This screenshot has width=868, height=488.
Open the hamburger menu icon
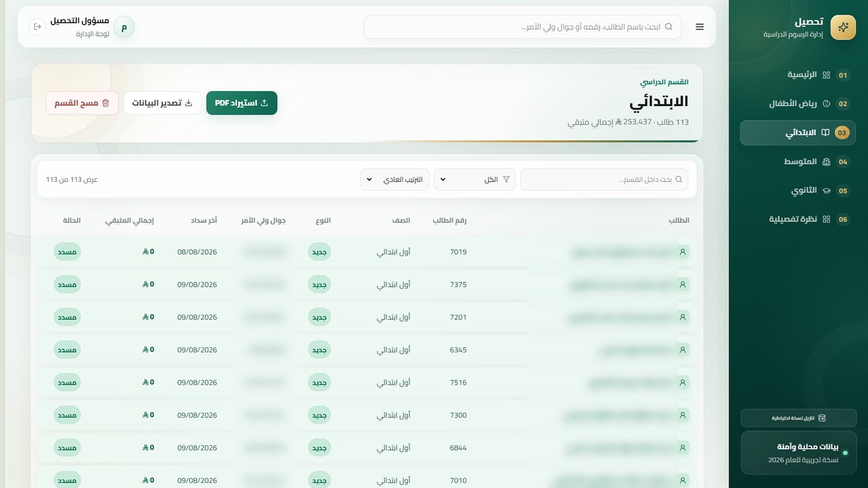coord(699,27)
